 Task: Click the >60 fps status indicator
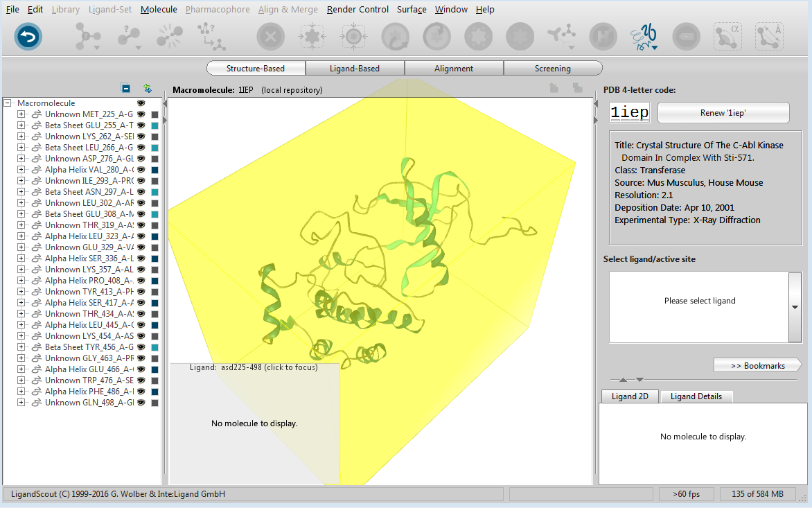tap(686, 494)
